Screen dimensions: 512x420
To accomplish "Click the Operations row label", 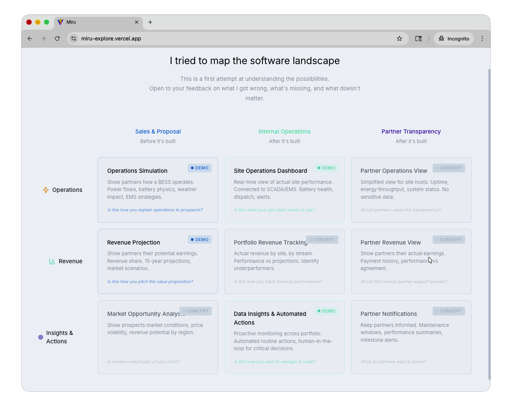I will pyautogui.click(x=67, y=190).
